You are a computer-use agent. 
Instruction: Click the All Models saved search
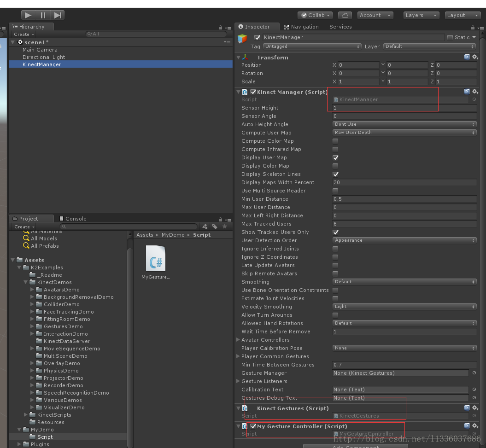coord(40,239)
